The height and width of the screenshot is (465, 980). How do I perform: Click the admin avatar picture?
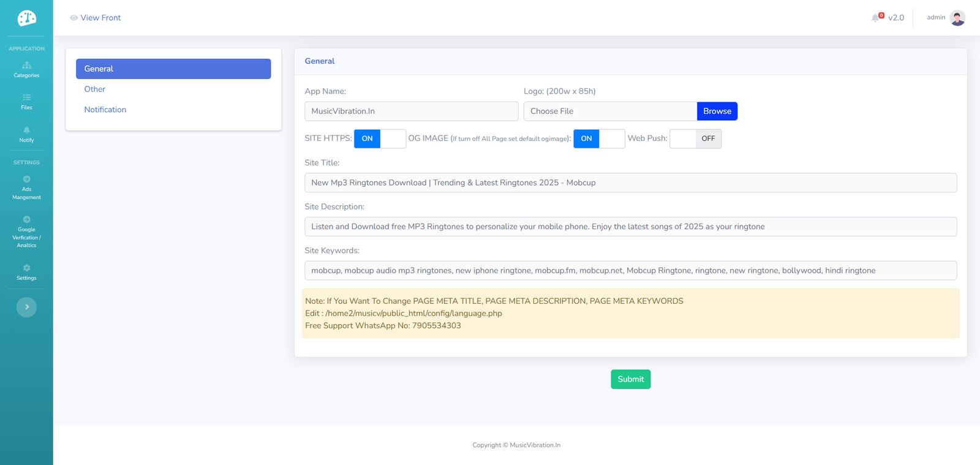(x=957, y=18)
